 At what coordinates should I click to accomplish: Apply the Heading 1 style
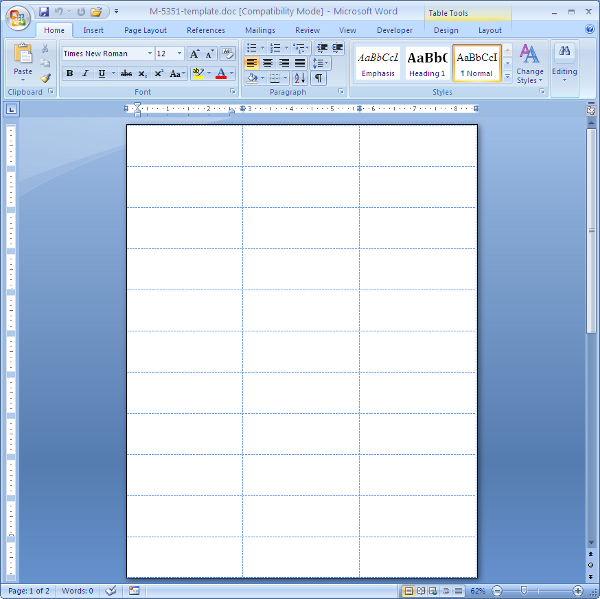(427, 62)
